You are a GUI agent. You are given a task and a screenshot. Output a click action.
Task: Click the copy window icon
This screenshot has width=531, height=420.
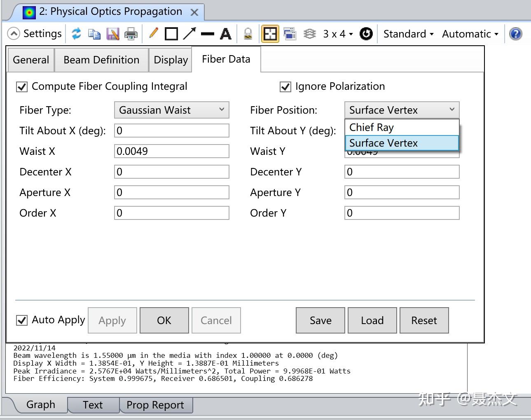click(94, 34)
